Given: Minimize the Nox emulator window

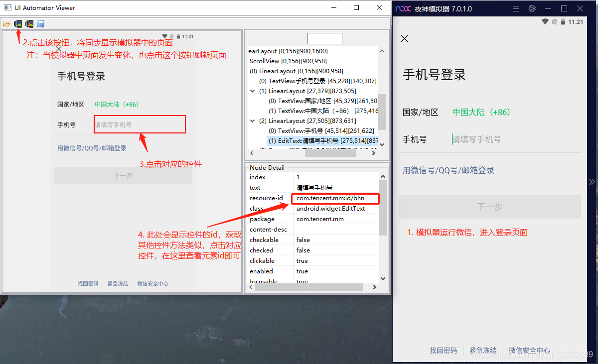Looking at the screenshot, I should (x=548, y=8).
